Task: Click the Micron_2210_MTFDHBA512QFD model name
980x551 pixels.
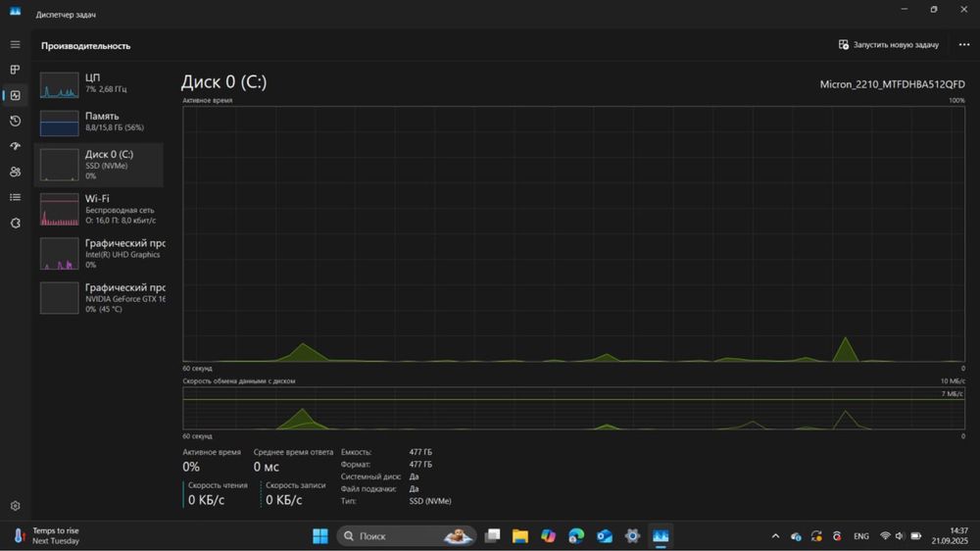Action: (x=892, y=83)
